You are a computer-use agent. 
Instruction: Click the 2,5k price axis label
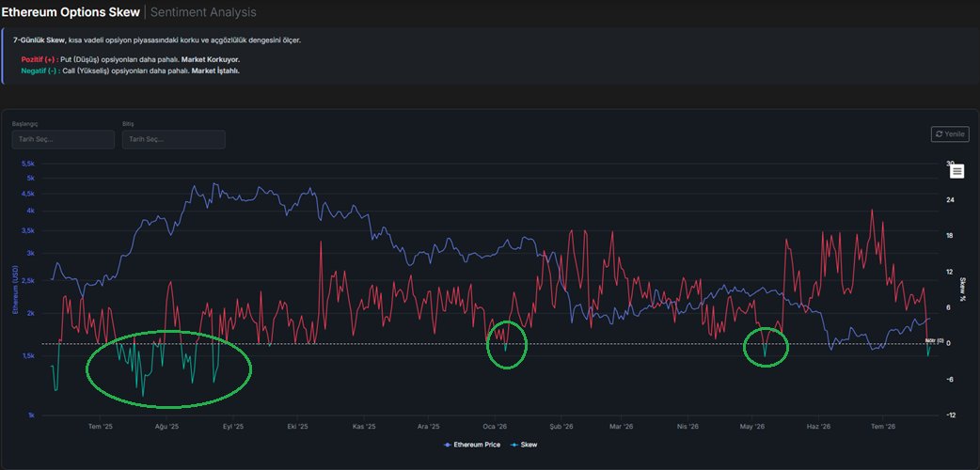pos(28,281)
